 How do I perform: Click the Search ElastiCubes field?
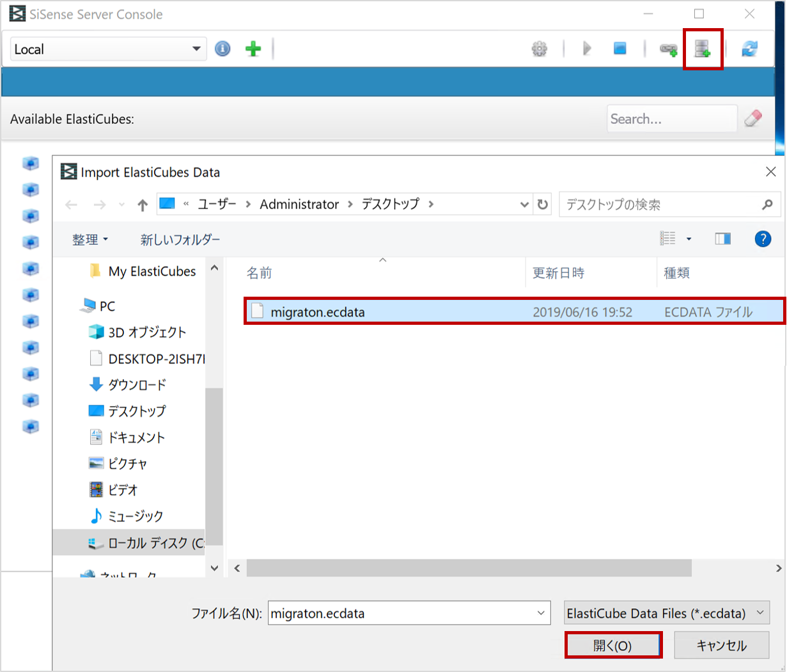coord(671,119)
